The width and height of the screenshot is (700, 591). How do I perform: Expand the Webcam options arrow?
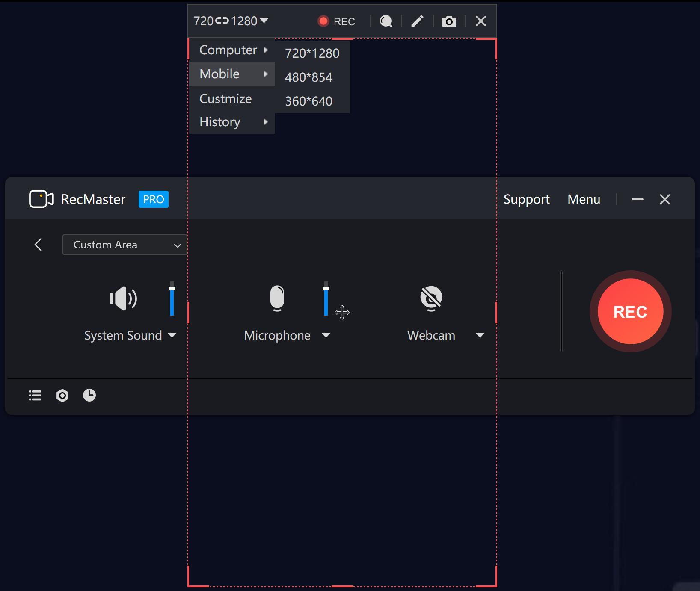pyautogui.click(x=480, y=335)
